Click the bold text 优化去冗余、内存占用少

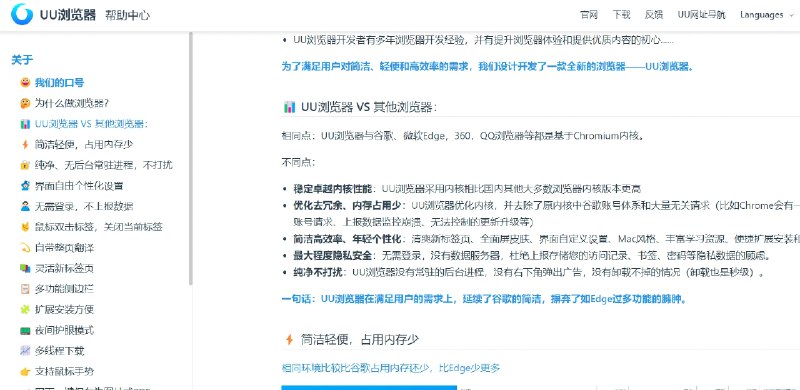[347, 205]
